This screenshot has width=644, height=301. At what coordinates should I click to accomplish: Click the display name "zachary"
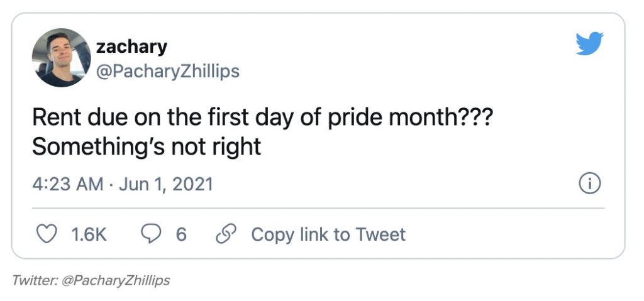(131, 46)
